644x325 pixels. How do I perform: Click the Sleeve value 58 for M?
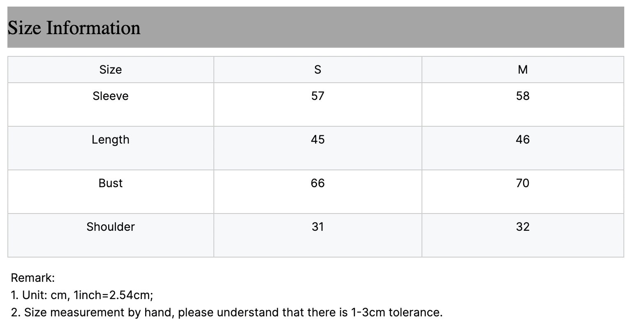coord(523,96)
